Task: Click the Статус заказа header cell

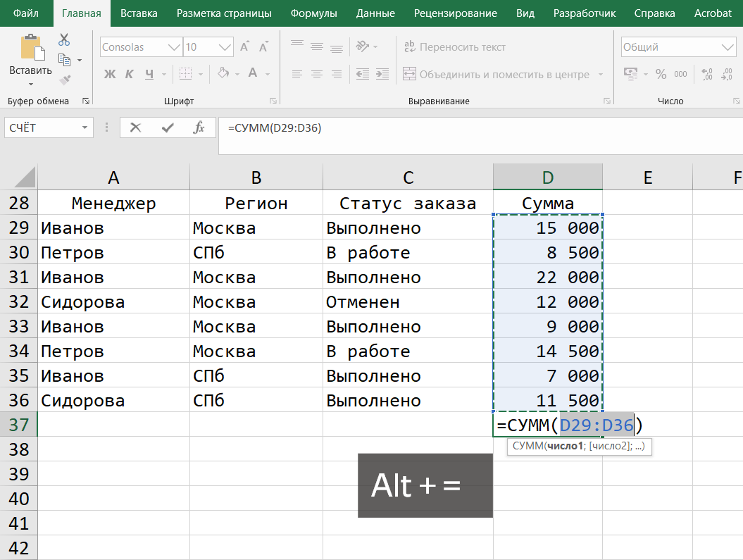Action: tap(408, 204)
